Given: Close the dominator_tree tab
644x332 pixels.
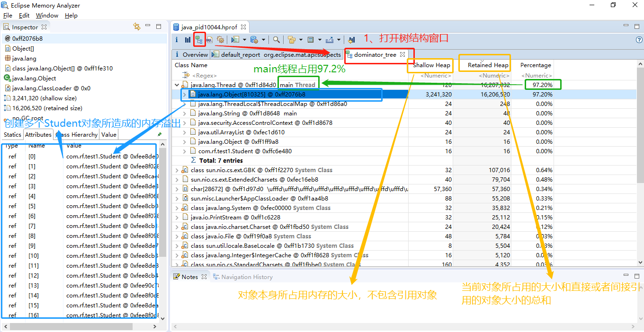Looking at the screenshot, I should pos(403,54).
